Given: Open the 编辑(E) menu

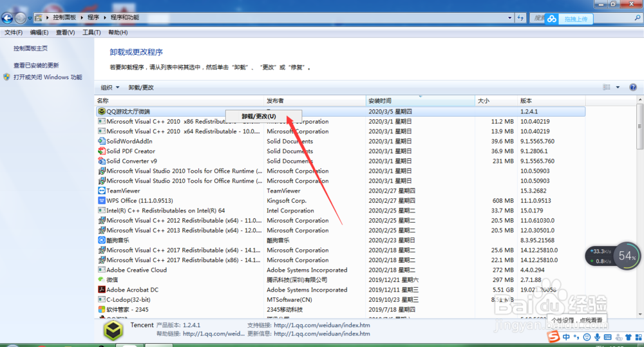Looking at the screenshot, I should pyautogui.click(x=39, y=32).
